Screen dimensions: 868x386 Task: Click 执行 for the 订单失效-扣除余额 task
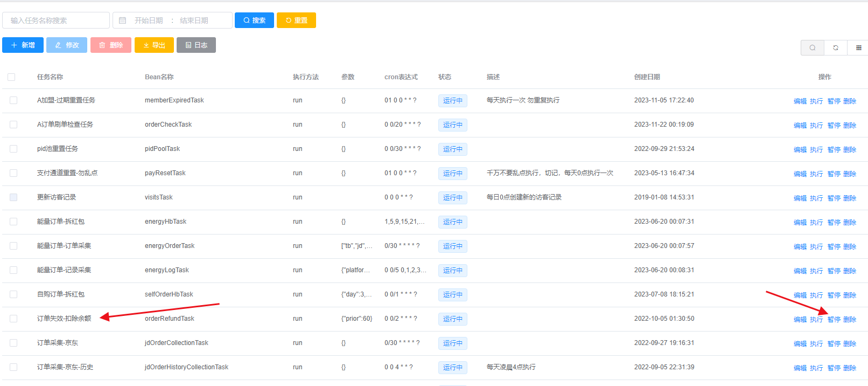(816, 320)
